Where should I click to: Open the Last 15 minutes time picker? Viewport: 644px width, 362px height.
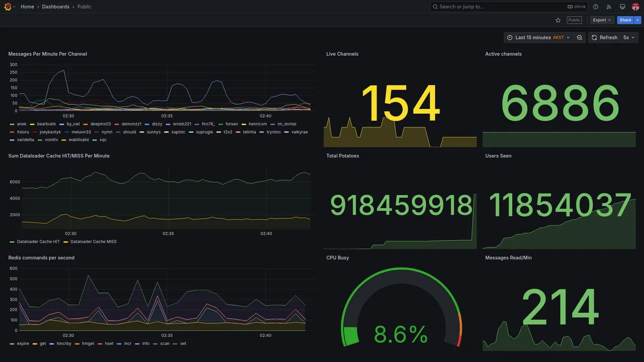(538, 38)
